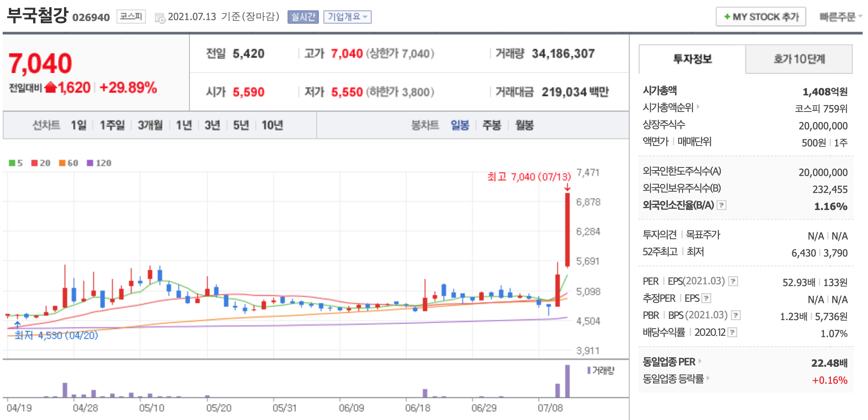The height and width of the screenshot is (420, 868).
Task: Open the 동일업종 PER link
Action: (669, 361)
